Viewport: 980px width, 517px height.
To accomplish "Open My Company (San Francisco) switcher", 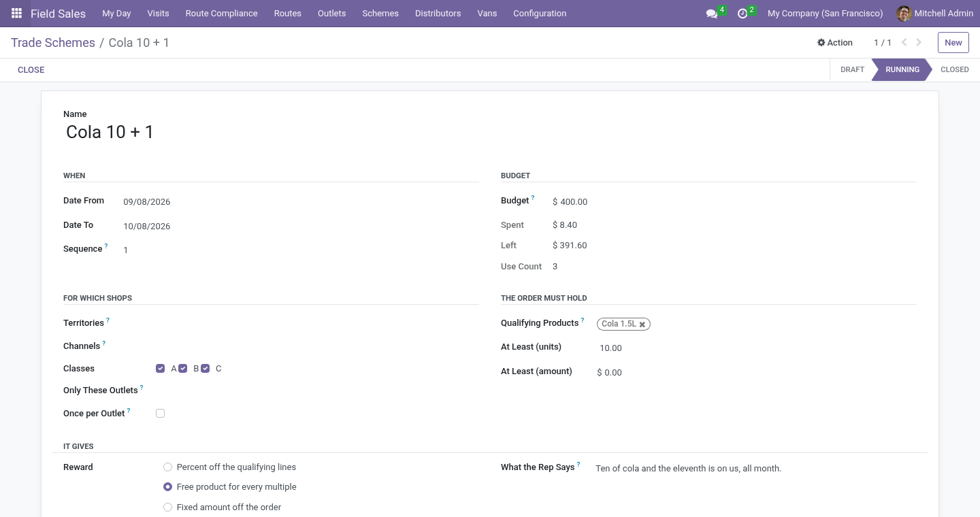I will [825, 14].
